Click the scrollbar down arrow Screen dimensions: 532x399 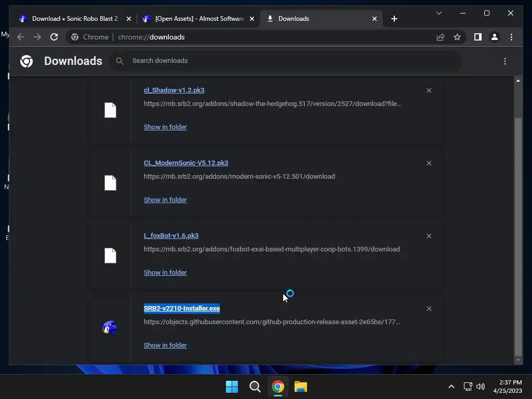(x=518, y=360)
